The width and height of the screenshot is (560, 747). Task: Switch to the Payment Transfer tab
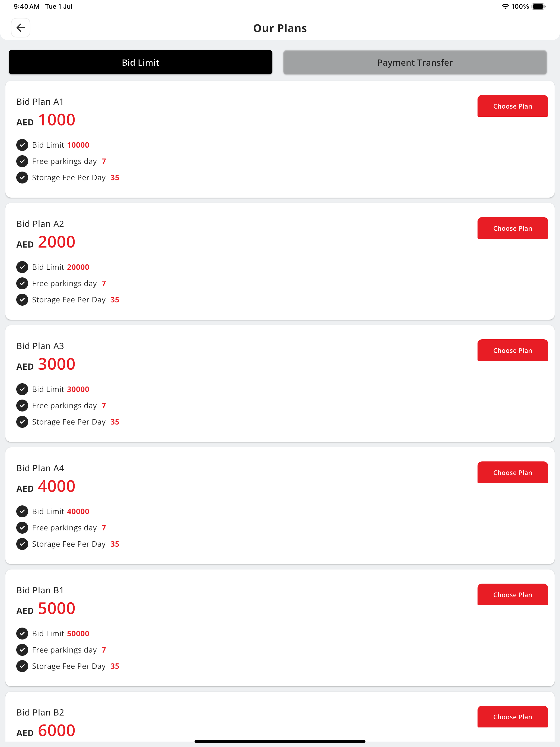click(415, 62)
